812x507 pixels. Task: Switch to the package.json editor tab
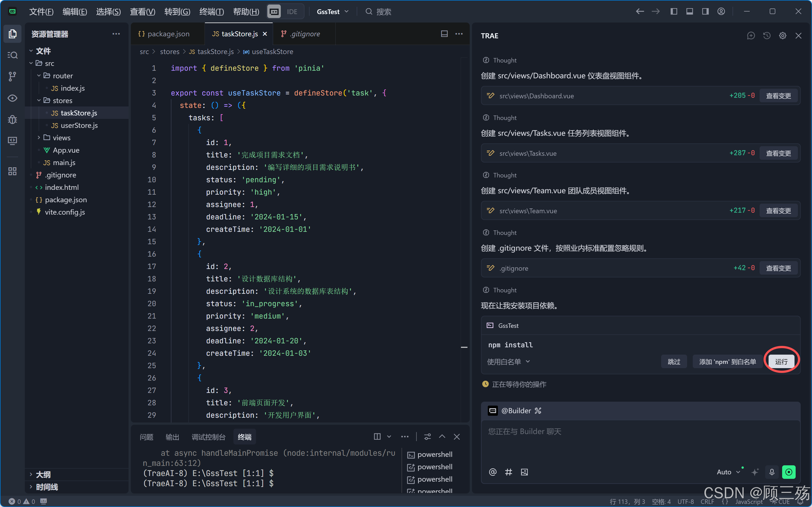click(168, 34)
